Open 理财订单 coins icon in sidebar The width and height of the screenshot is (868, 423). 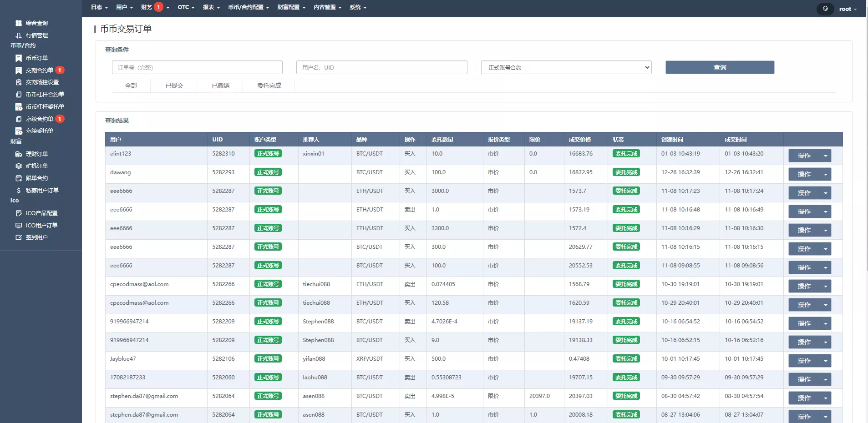pyautogui.click(x=19, y=154)
